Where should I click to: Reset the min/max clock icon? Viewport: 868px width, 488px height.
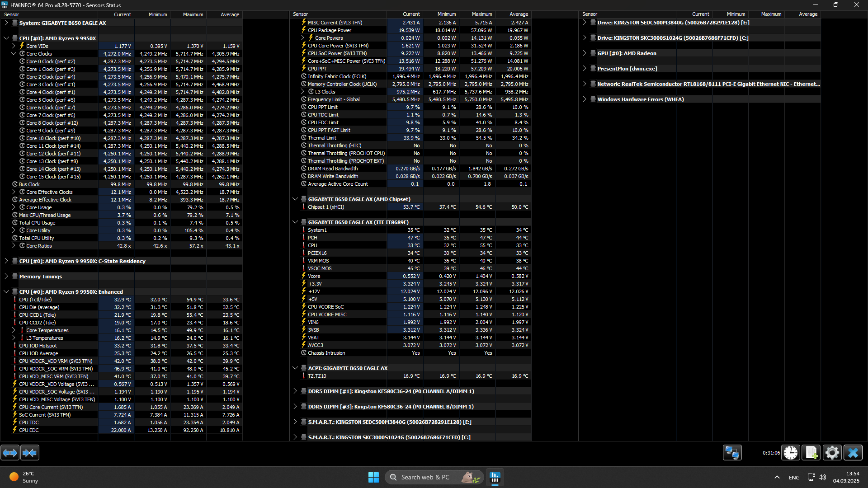coord(791,452)
